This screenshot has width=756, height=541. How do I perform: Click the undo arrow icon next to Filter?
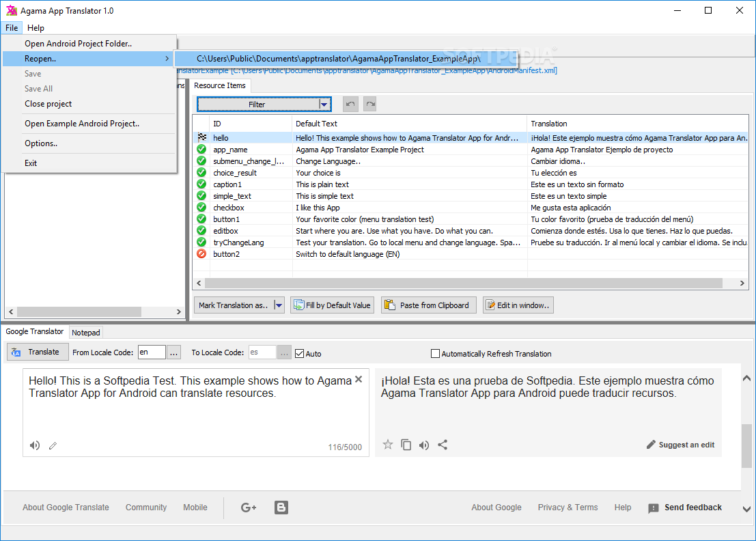(350, 104)
